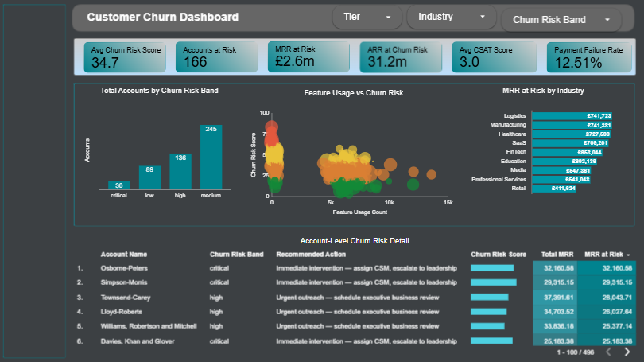Click Davies, Khan and Glover account

coord(138,341)
